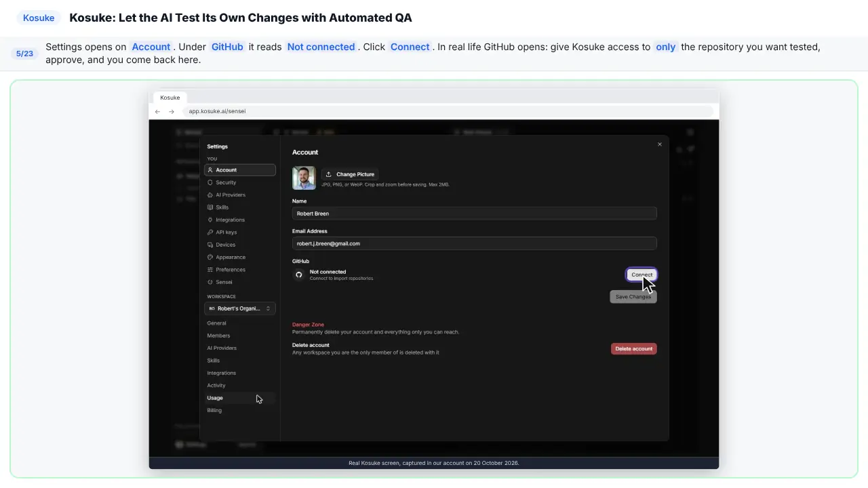Open the Sensei settings entry

[x=240, y=282]
